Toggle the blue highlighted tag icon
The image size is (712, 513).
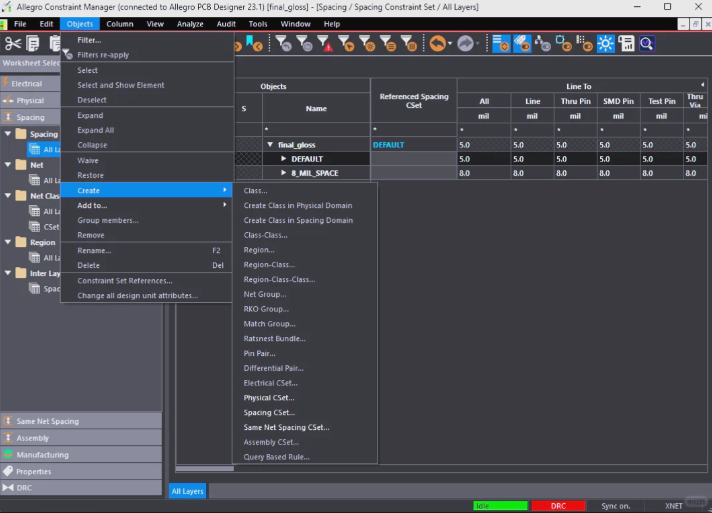pos(522,44)
